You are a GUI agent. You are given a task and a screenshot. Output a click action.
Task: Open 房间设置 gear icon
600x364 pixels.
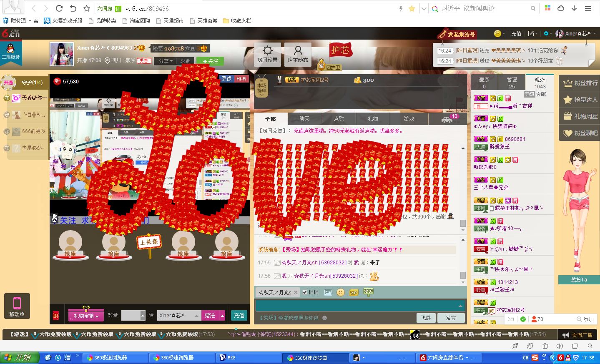pyautogui.click(x=267, y=54)
